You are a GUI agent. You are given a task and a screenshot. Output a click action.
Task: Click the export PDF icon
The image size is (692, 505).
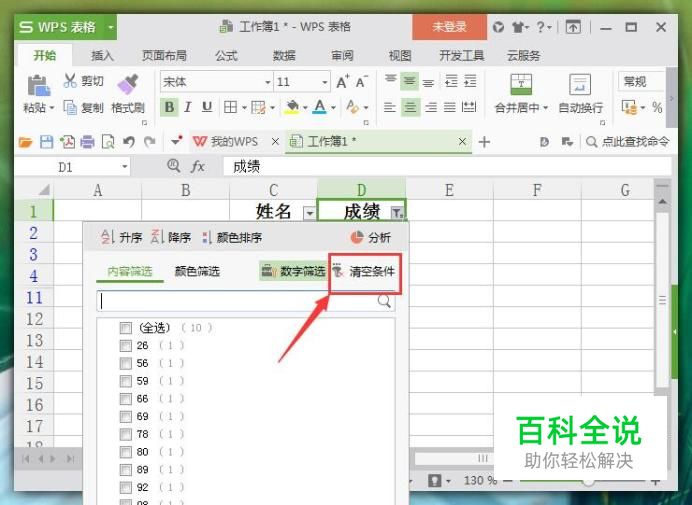(67, 142)
